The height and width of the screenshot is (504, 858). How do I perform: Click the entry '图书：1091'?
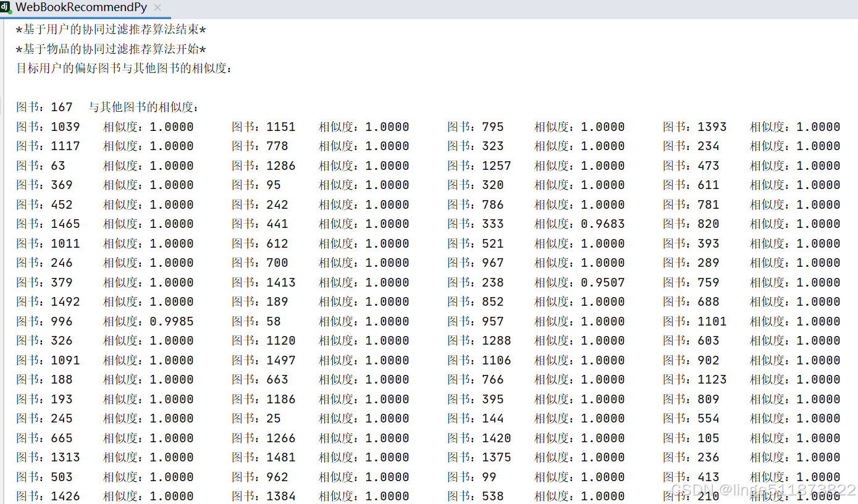(48, 360)
